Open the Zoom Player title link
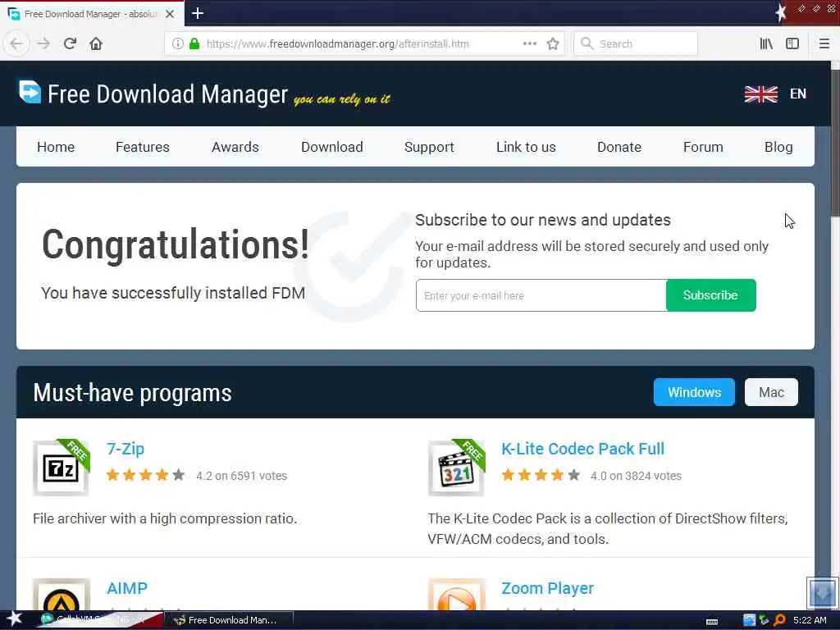The height and width of the screenshot is (630, 840). [547, 588]
